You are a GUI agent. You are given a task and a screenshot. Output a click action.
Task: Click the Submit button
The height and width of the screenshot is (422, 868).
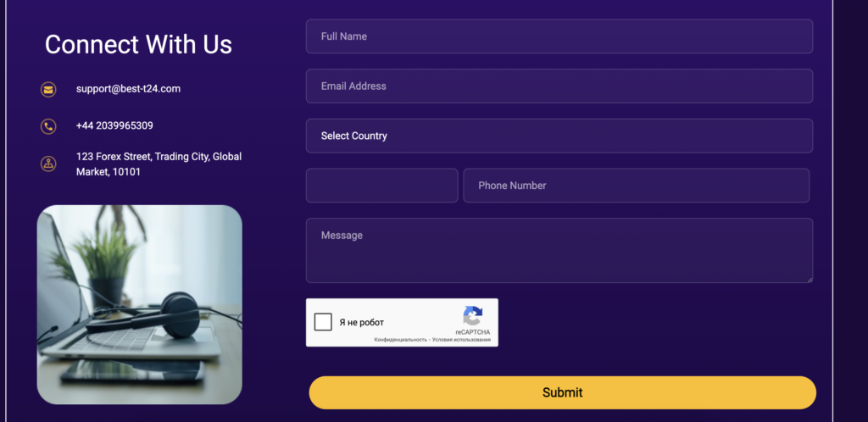pos(563,392)
